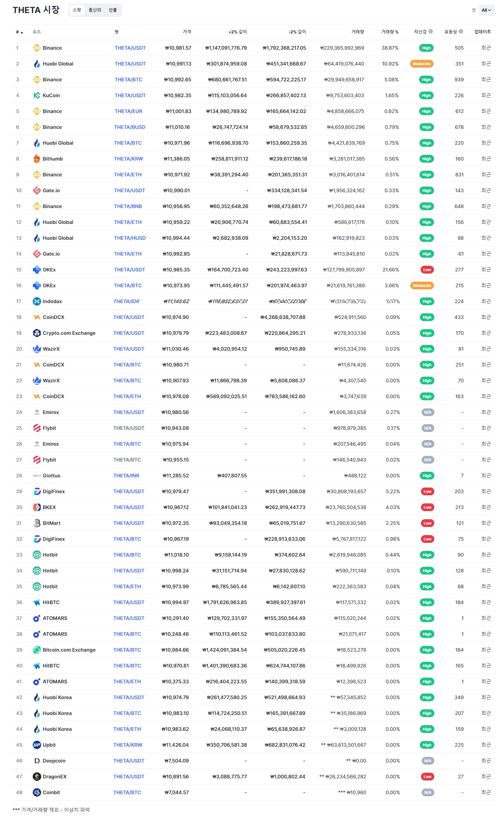The image size is (504, 816).
Task: Click the Low badge in DragonEX row 47
Action: tap(427, 777)
